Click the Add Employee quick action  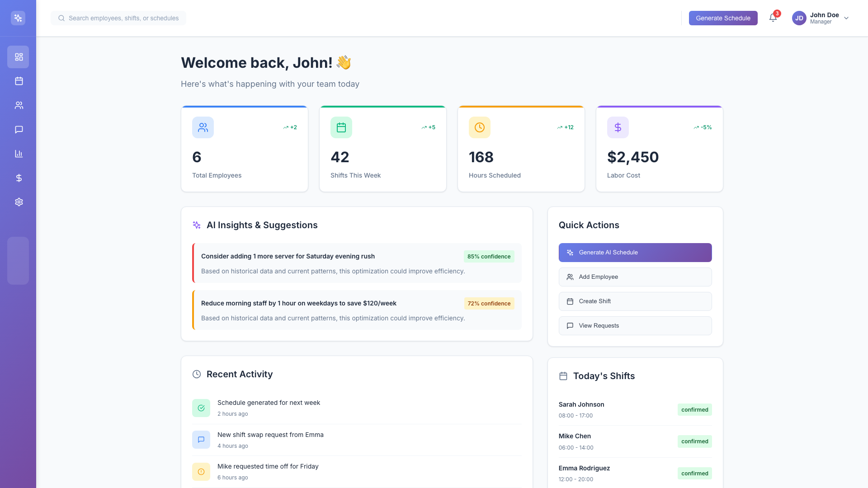(635, 277)
